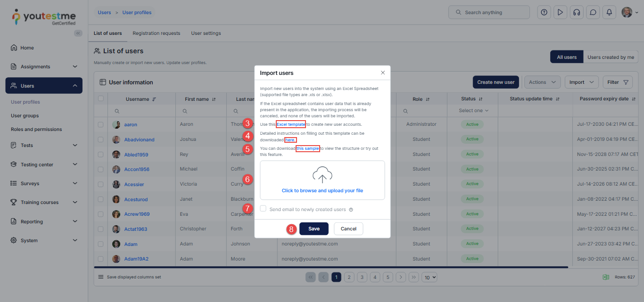This screenshot has width=644, height=302.
Task: Select checkbox for user Acessier
Action: [x=100, y=184]
